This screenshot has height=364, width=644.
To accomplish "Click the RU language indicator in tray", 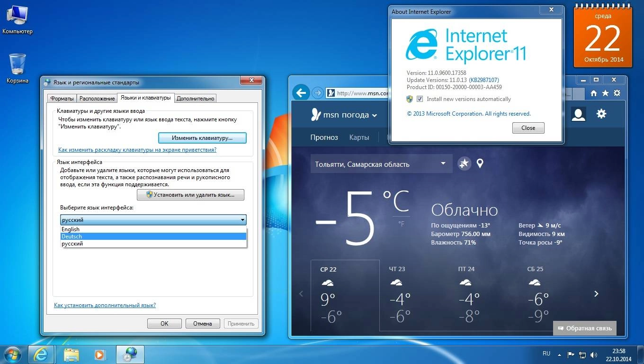I will click(546, 354).
